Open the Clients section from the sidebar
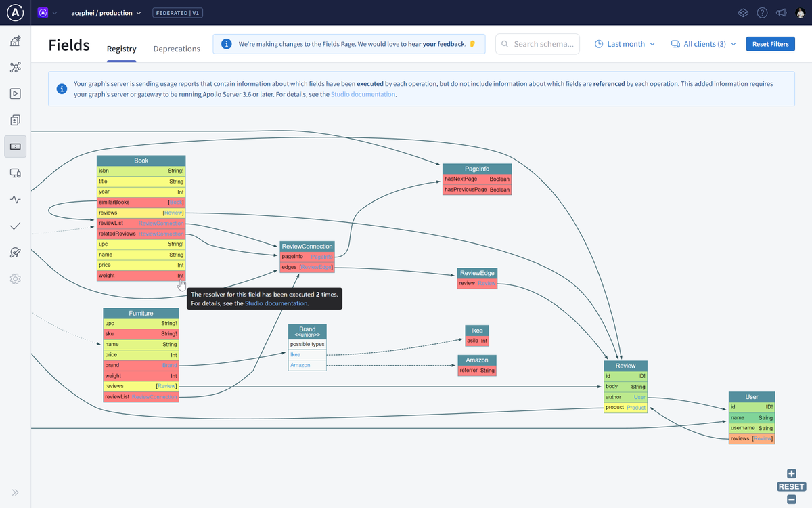 [15, 173]
